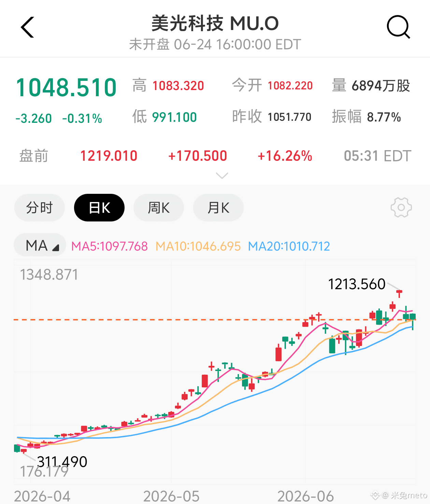Tap the 1348.871 axis maximum label
Screen dimensions: 430x504
49,274
